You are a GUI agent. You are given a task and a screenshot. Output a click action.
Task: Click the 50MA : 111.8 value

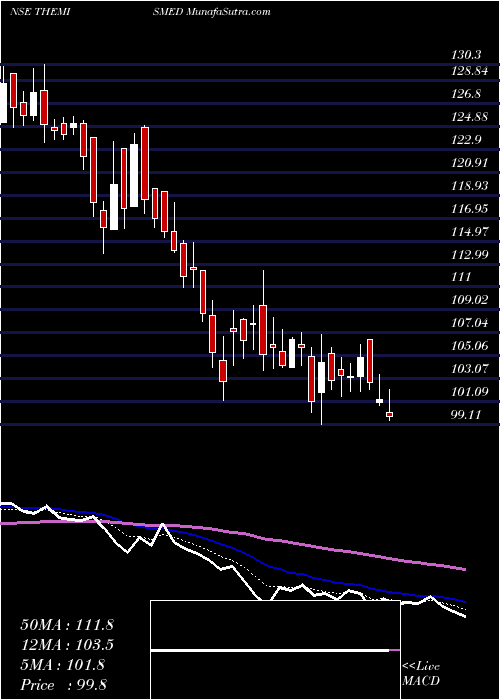tap(67, 625)
